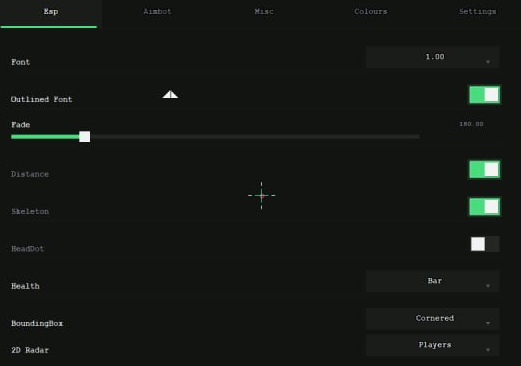Click the Health label

(x=25, y=286)
